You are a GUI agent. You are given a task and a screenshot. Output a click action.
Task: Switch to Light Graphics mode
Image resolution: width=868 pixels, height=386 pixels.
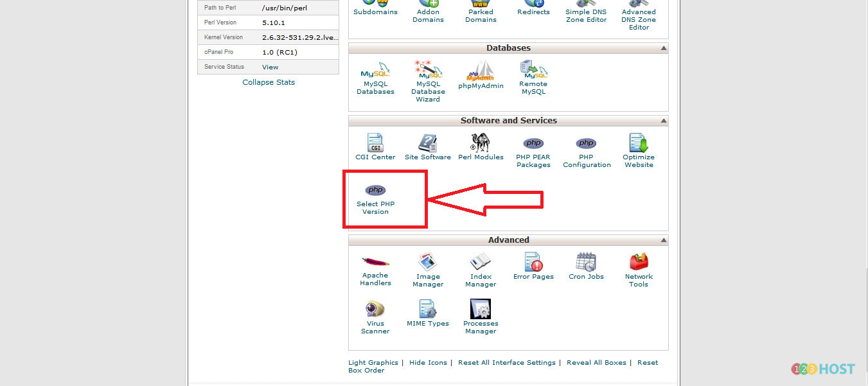coord(373,363)
